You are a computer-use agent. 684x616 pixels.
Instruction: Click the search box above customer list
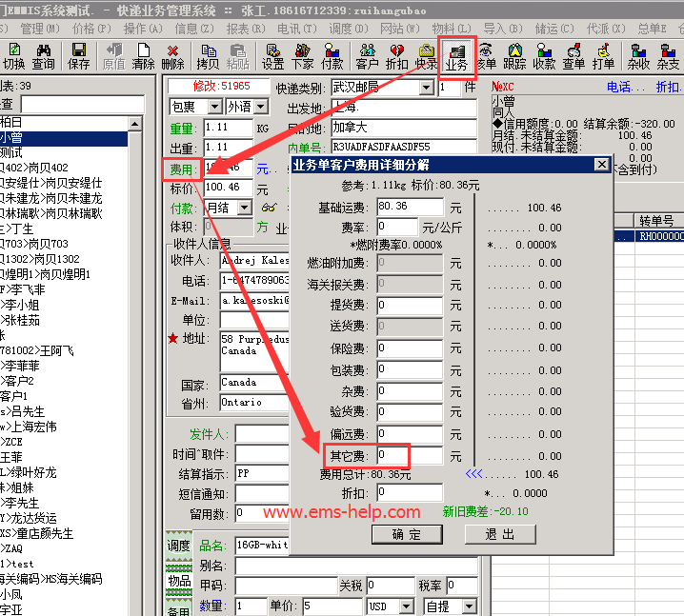83,105
